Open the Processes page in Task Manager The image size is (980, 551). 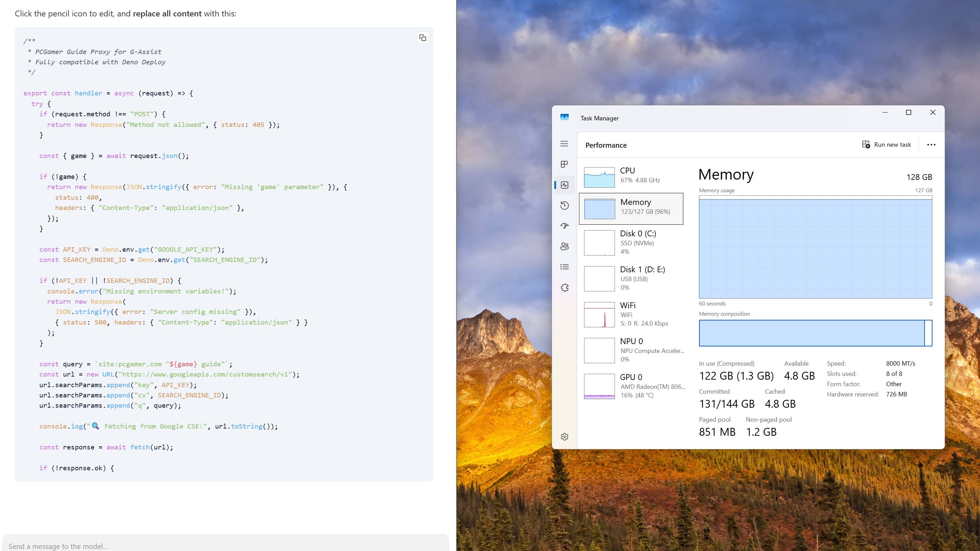tap(565, 164)
